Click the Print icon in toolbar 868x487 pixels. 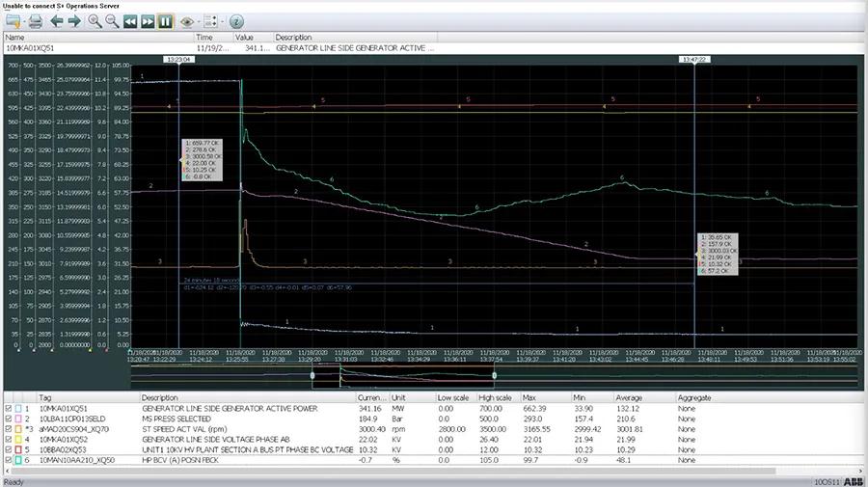[36, 20]
